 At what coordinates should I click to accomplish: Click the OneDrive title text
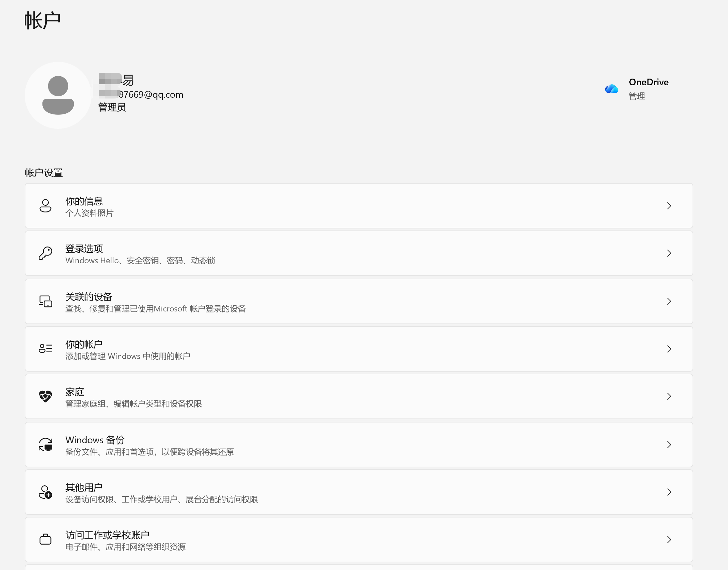[648, 82]
